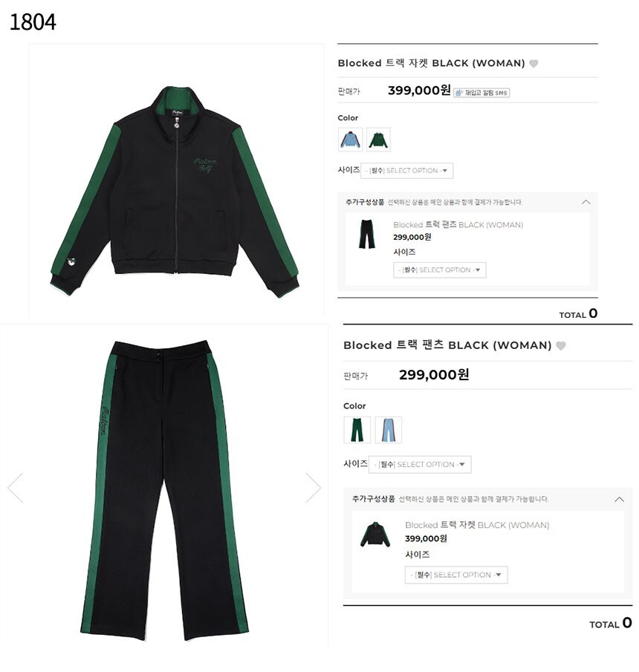Select the light blue jacket color swatch
The height and width of the screenshot is (672, 639).
(x=351, y=140)
